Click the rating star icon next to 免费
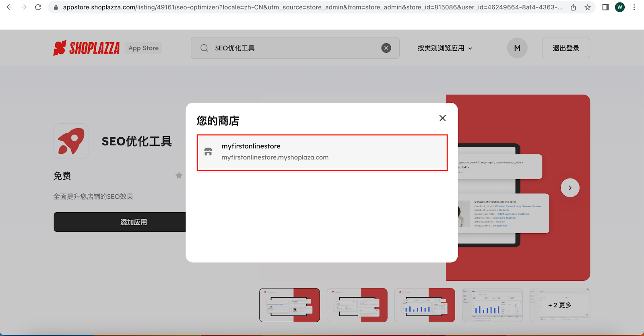 click(179, 175)
